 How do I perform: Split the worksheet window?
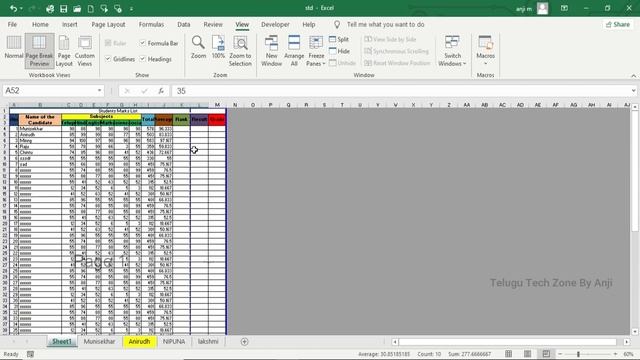pyautogui.click(x=339, y=39)
